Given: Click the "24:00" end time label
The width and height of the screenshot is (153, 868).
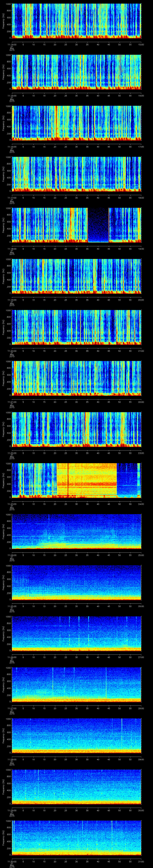Looking at the screenshot, I should tap(141, 504).
